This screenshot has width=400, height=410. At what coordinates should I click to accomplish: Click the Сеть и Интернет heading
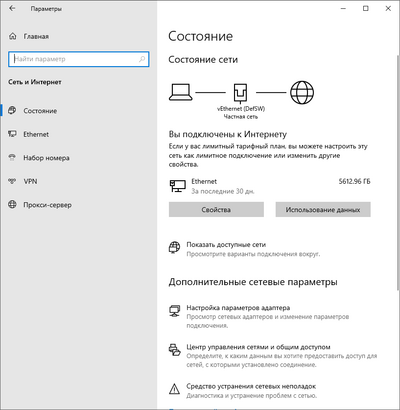(35, 82)
